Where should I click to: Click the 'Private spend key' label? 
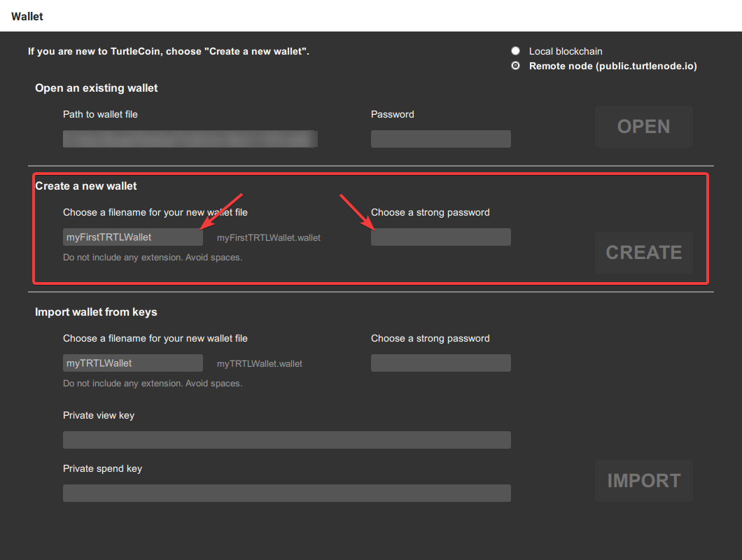(102, 468)
